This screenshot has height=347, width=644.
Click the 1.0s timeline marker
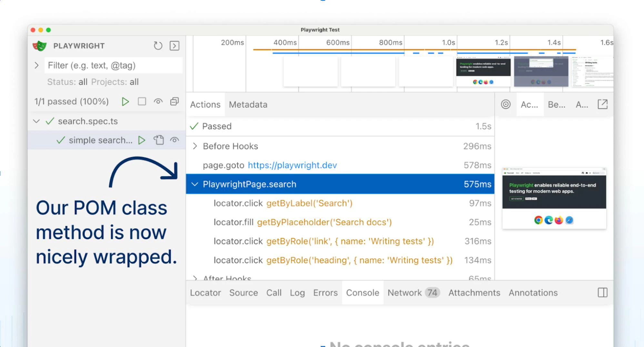pyautogui.click(x=448, y=43)
